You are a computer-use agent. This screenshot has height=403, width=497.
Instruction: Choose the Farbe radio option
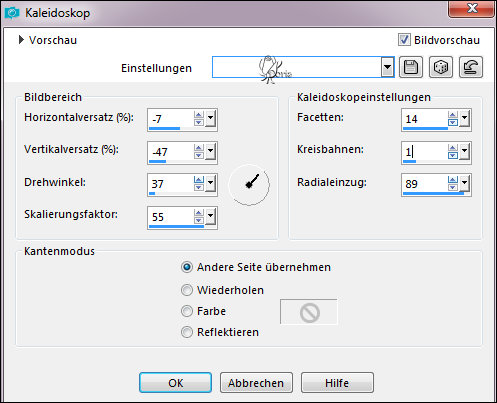pos(187,311)
